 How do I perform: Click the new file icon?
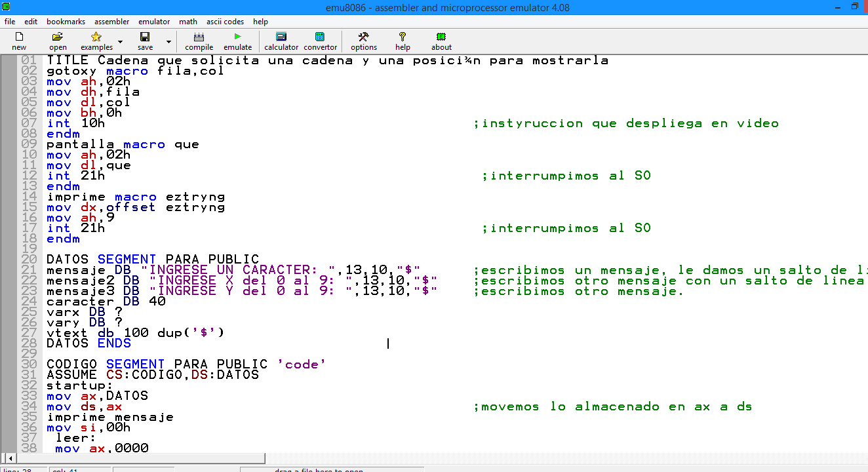point(19,37)
